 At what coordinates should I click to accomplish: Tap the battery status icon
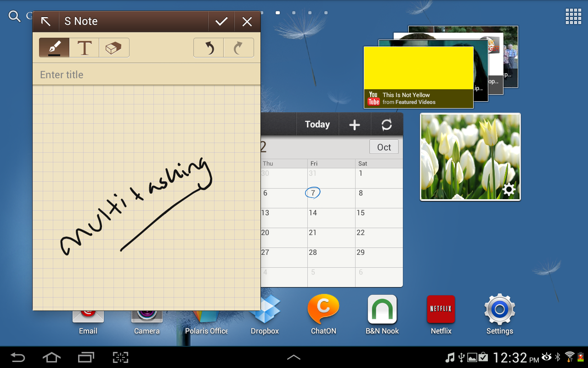pyautogui.click(x=581, y=356)
